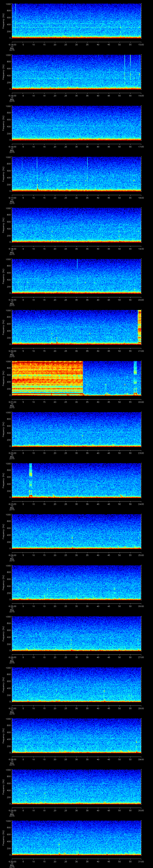Click the 17:00 end time label
Image resolution: width=153 pixels, height=868 pixels.
point(141,147)
